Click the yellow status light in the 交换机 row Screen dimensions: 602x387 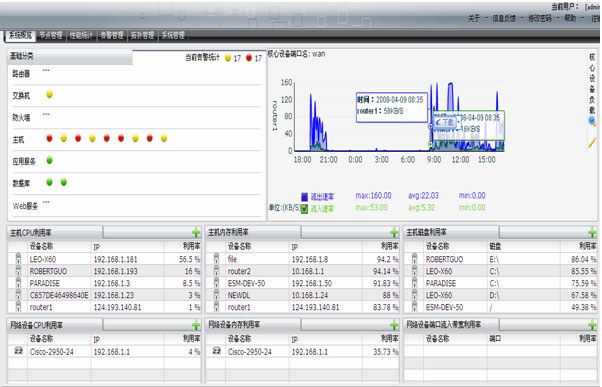49,94
